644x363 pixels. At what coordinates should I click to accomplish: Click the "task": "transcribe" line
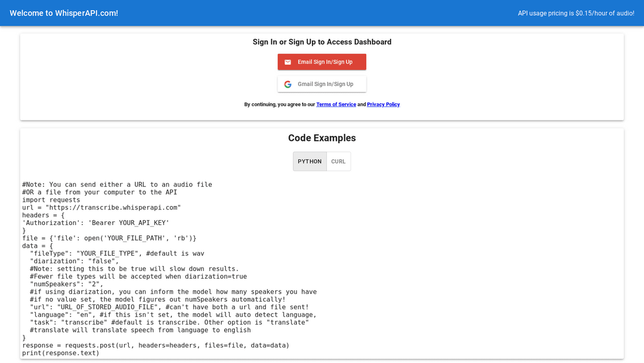169,322
